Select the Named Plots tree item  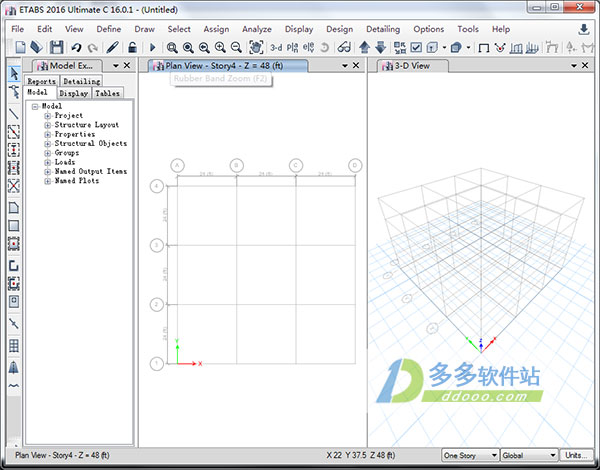pyautogui.click(x=77, y=181)
